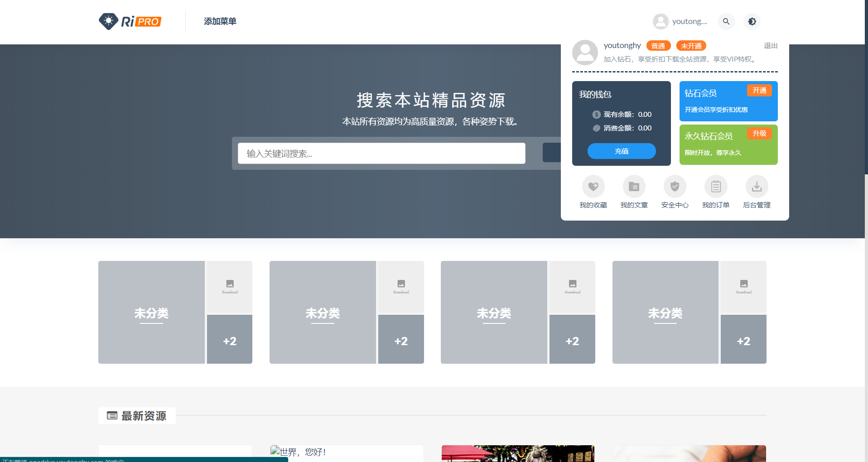868x462 pixels.
Task: Click the 永久钻石会员 card title
Action: tap(709, 136)
